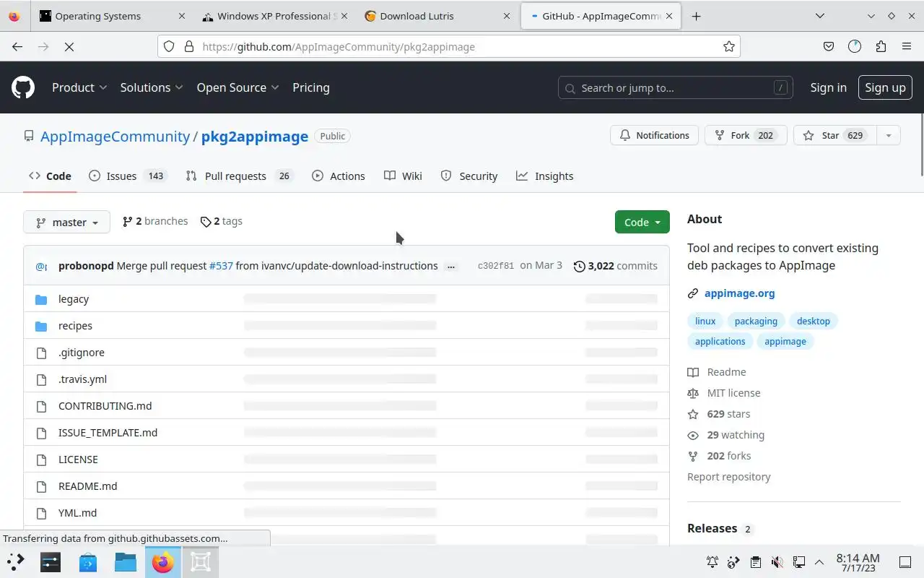Open the application launcher menu
This screenshot has height=578, width=924.
point(15,562)
